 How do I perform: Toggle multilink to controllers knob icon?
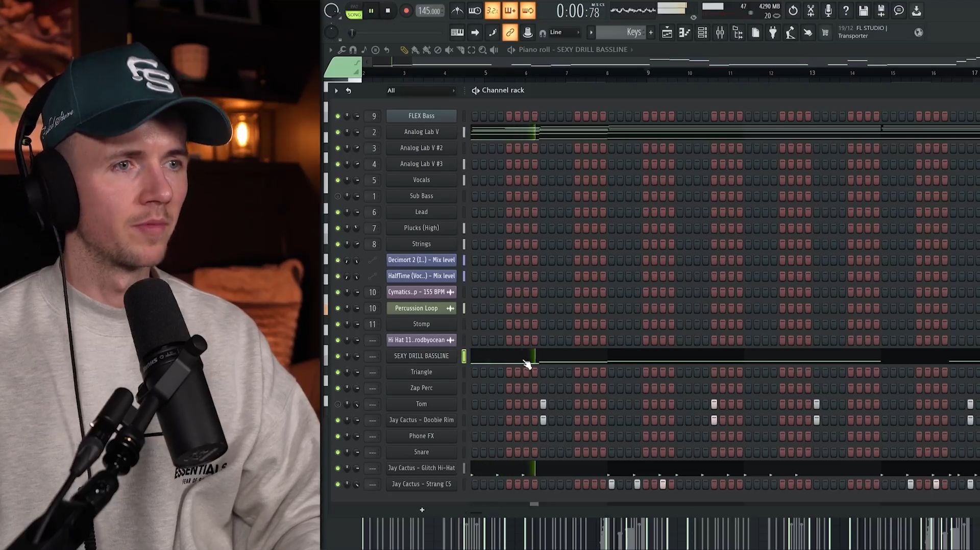pos(528,33)
